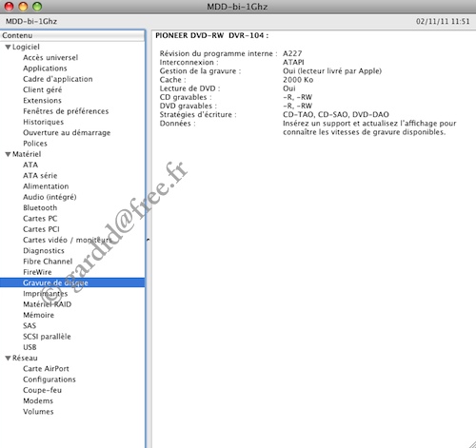
Task: Show Mémoire information
Action: (38, 315)
